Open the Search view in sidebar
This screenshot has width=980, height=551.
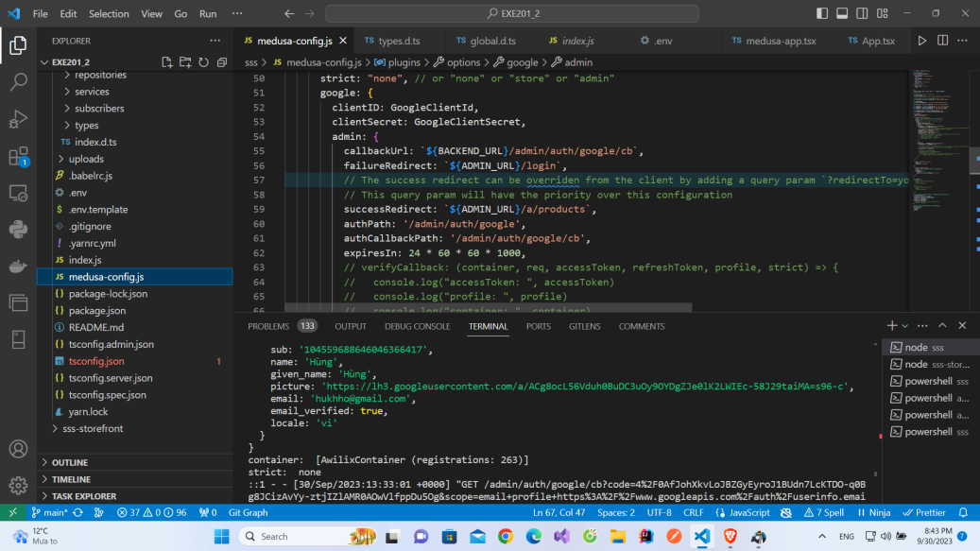[x=18, y=81]
